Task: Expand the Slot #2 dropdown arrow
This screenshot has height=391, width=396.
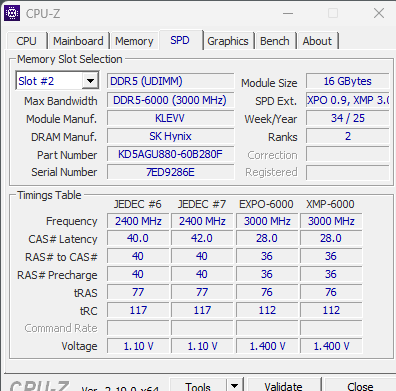Action: pyautogui.click(x=90, y=81)
